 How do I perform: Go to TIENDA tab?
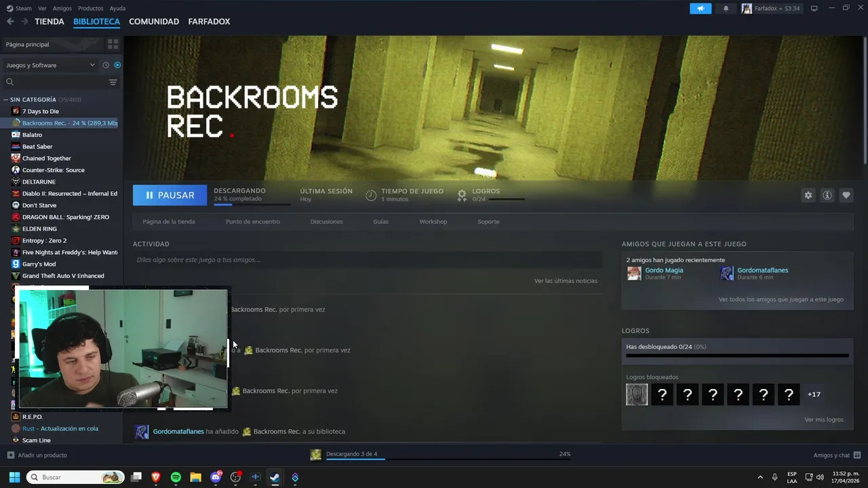[x=50, y=22]
